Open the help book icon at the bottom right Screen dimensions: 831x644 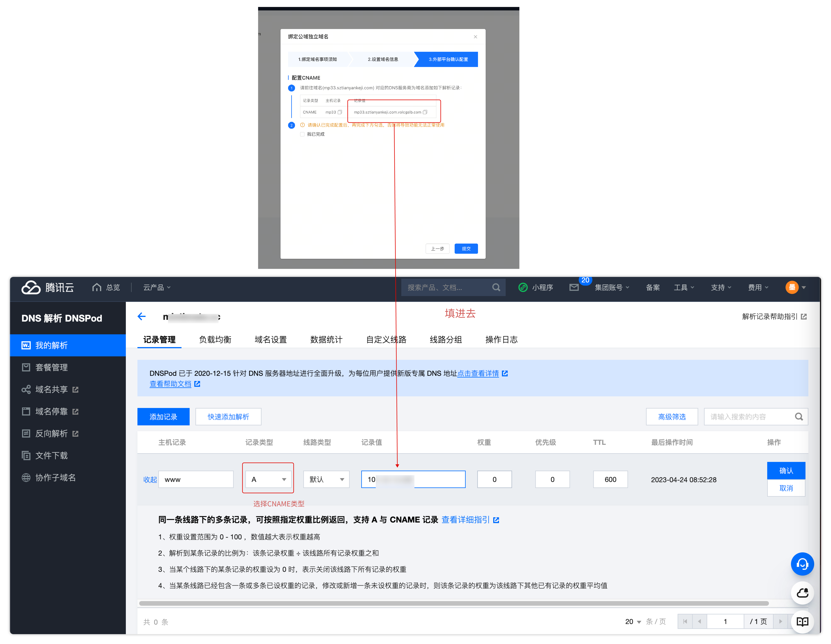click(x=802, y=621)
